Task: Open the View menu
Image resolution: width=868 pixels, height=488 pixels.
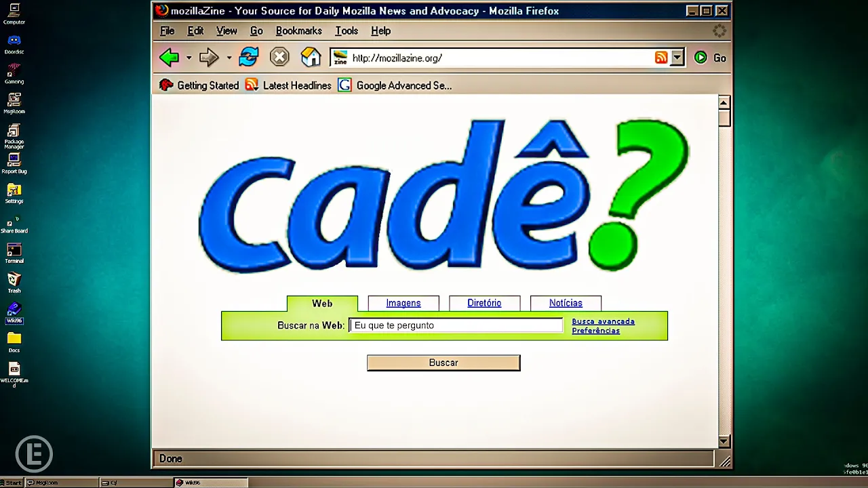Action: (226, 30)
